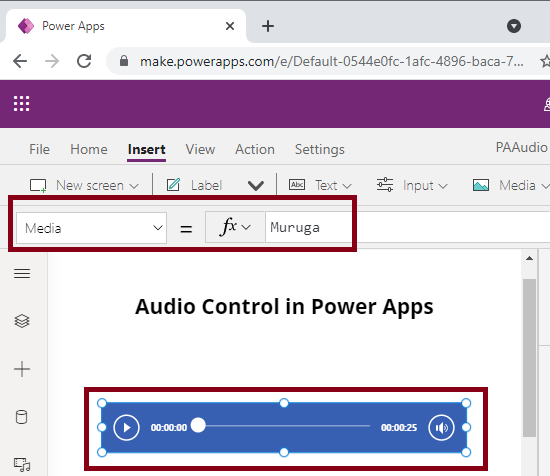Go back with the browser back arrow
The width and height of the screenshot is (550, 476).
20,61
